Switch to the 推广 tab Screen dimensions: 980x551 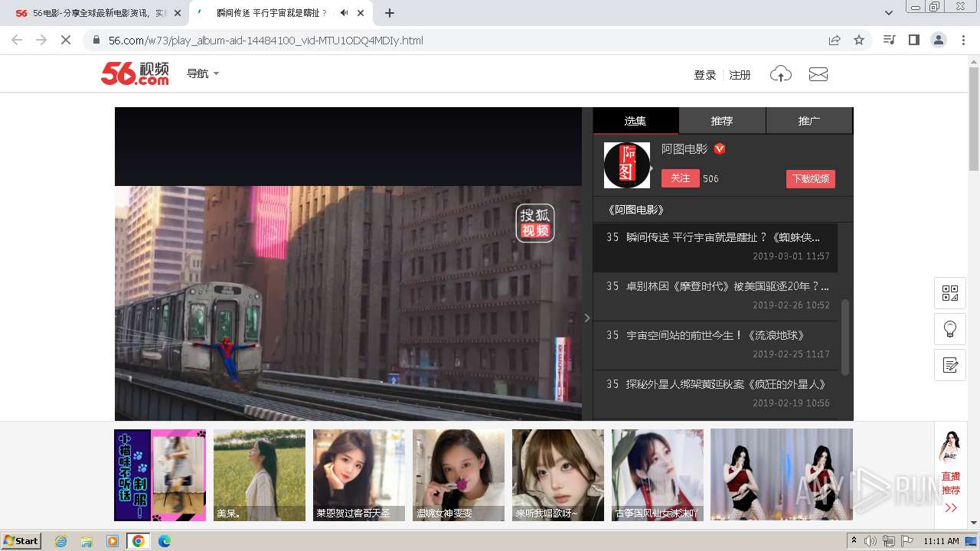809,121
